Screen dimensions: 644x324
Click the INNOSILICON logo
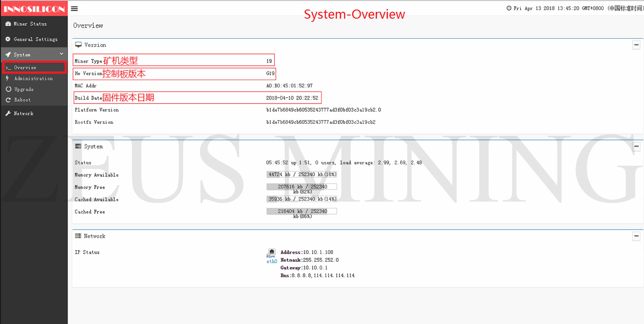tap(34, 9)
